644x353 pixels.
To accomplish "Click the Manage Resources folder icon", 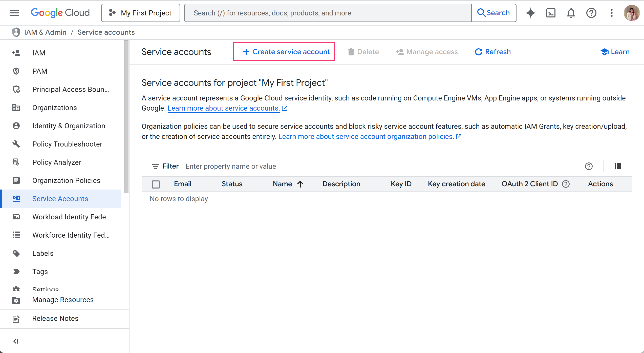I will point(16,300).
